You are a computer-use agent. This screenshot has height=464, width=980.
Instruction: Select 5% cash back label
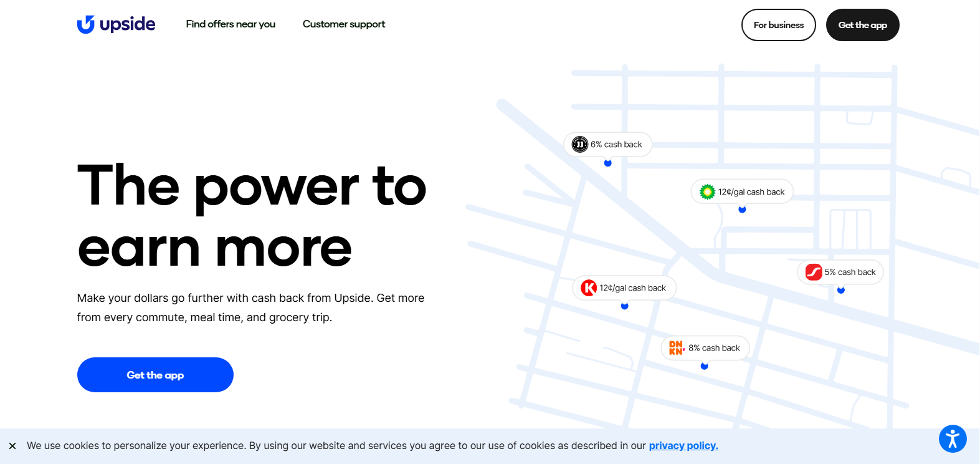point(850,272)
